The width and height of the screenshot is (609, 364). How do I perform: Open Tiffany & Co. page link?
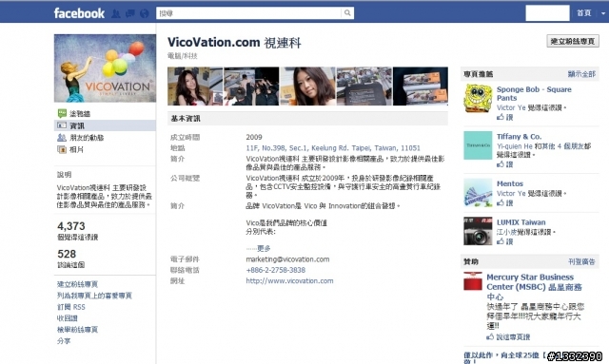tap(519, 137)
